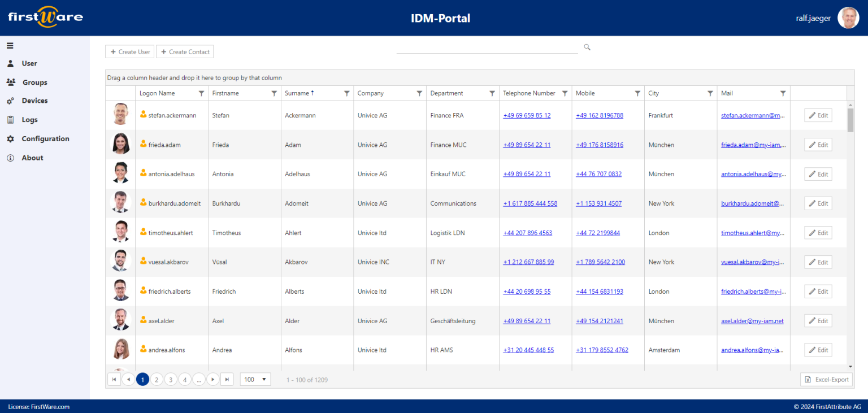Open filter for Firstname column
The width and height of the screenshot is (868, 413).
274,93
